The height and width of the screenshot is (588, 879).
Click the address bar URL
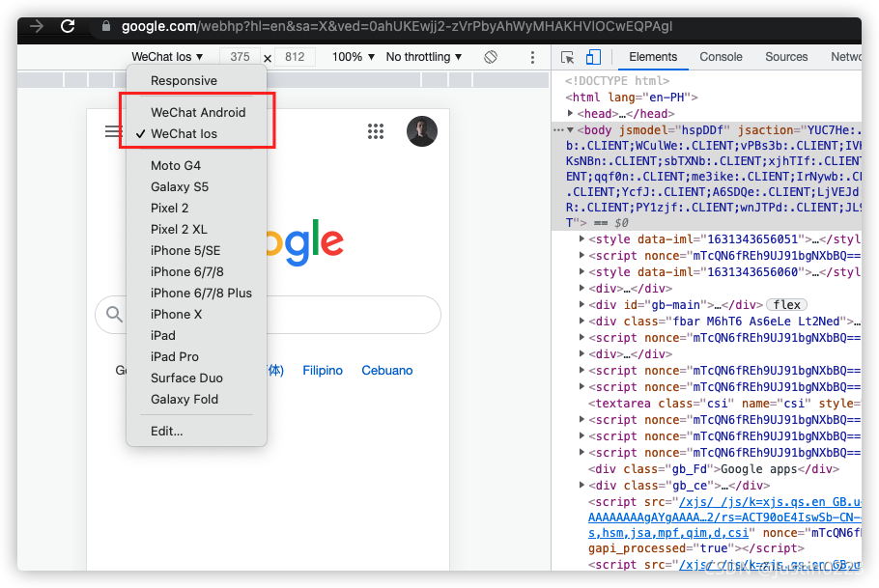pyautogui.click(x=396, y=26)
